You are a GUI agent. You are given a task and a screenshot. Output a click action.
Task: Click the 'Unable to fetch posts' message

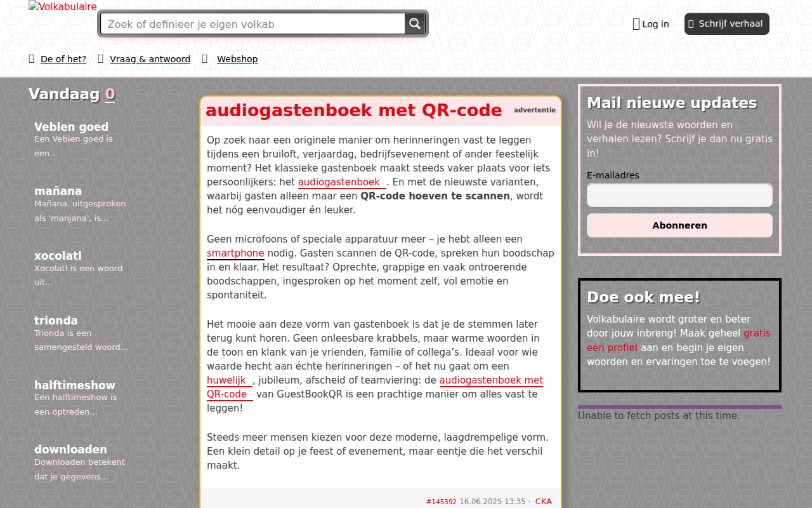coord(658,416)
